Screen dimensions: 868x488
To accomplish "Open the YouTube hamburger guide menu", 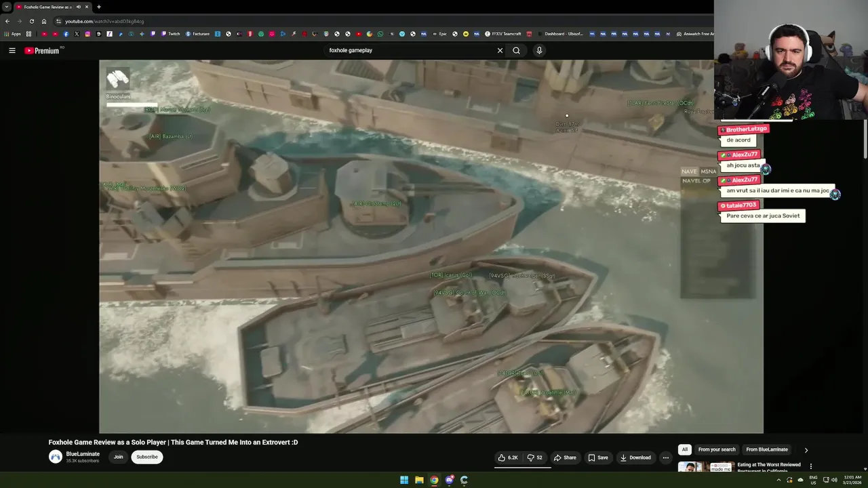I will (x=12, y=50).
